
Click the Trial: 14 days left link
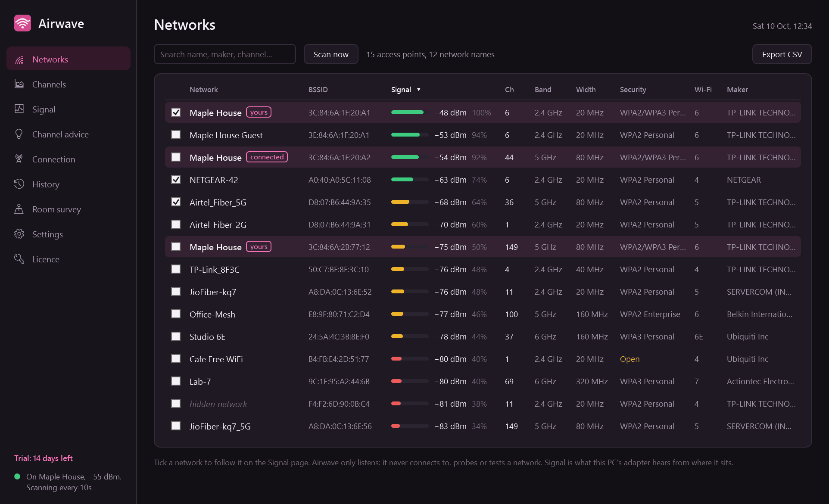[44, 458]
